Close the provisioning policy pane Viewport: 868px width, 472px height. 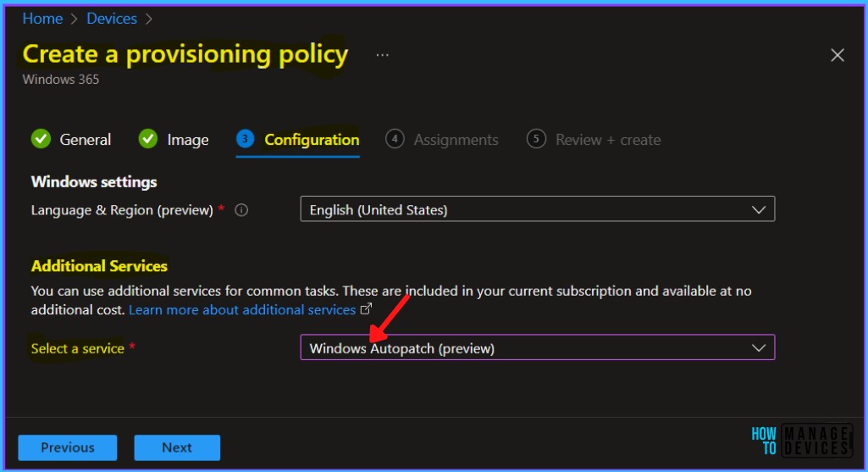pos(837,55)
